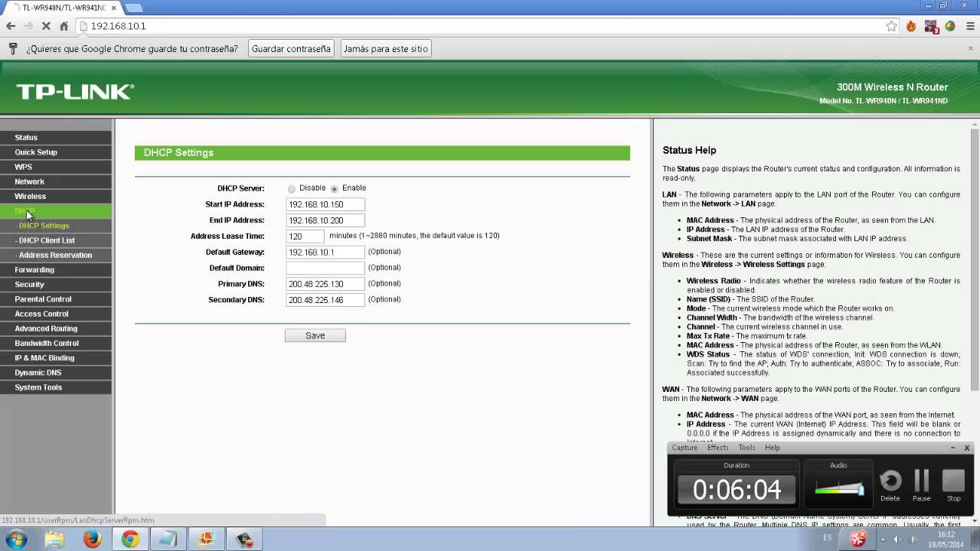Stop the screen recording
980x551 pixels.
(953, 485)
